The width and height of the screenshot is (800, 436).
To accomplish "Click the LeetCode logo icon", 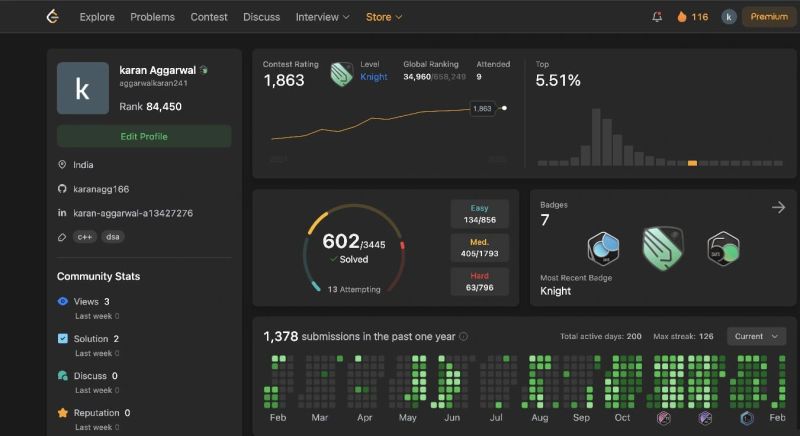I will click(53, 17).
